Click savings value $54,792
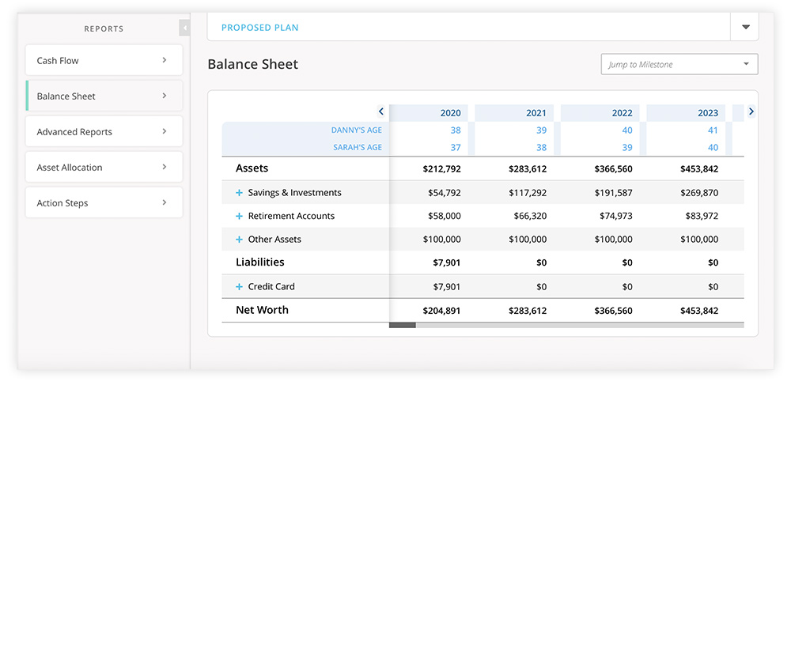The height and width of the screenshot is (672, 791). click(x=444, y=193)
